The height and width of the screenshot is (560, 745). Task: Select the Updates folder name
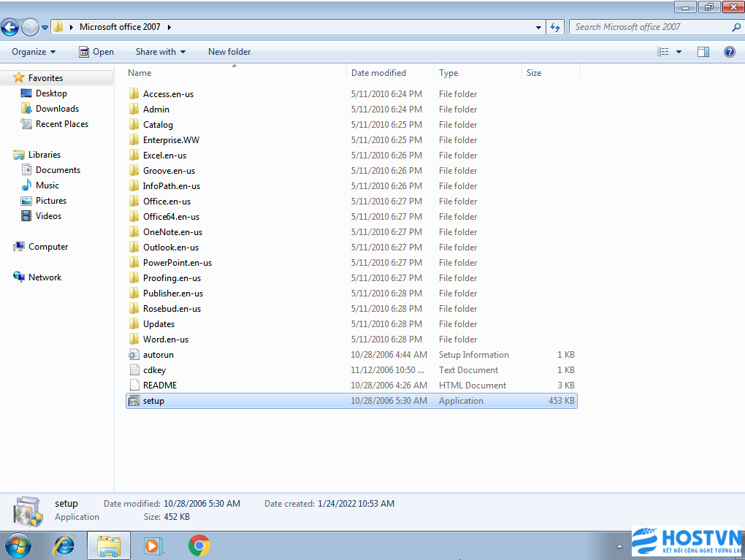(x=158, y=324)
